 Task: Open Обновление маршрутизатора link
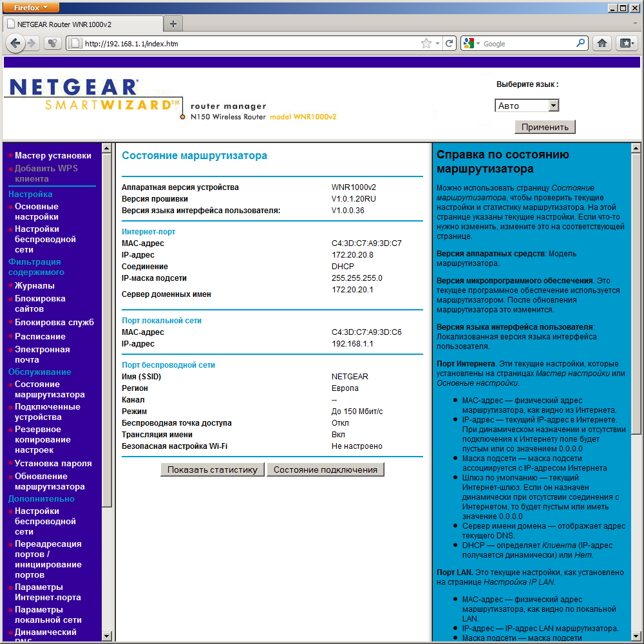click(x=50, y=481)
